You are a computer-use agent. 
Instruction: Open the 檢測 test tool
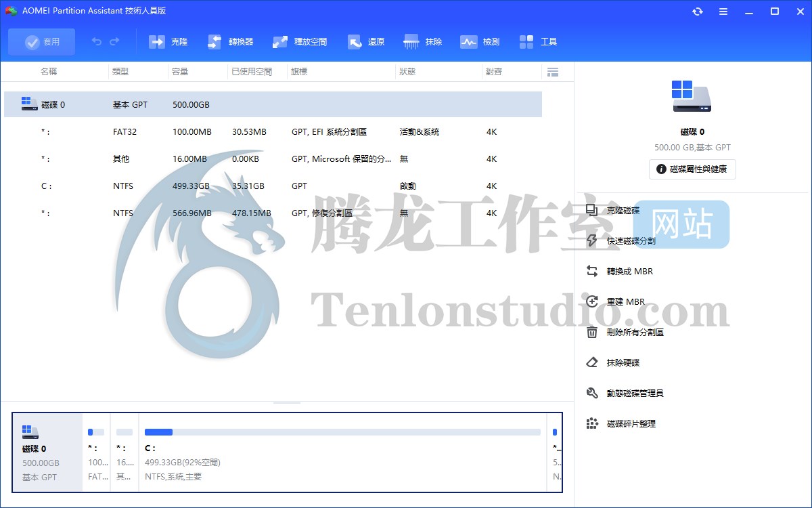[x=480, y=42]
